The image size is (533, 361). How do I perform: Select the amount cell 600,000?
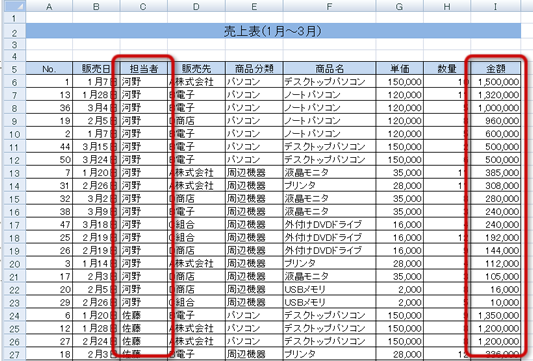pyautogui.click(x=496, y=133)
